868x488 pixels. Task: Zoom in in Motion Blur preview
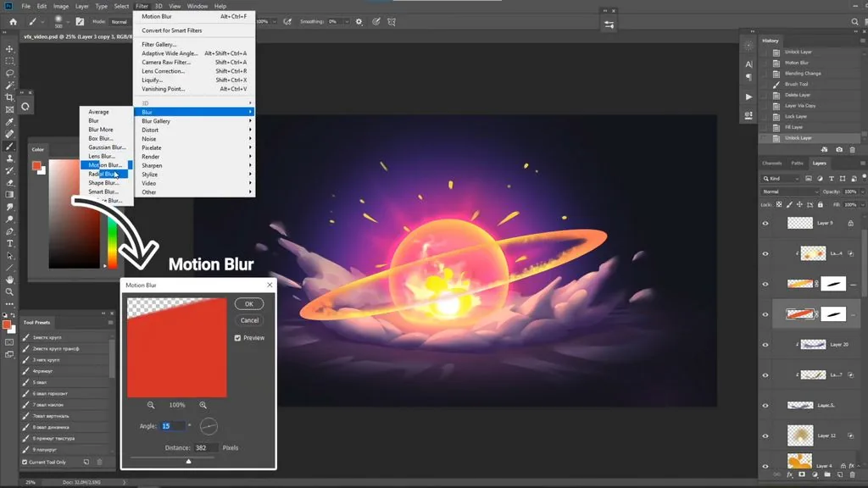click(x=203, y=405)
